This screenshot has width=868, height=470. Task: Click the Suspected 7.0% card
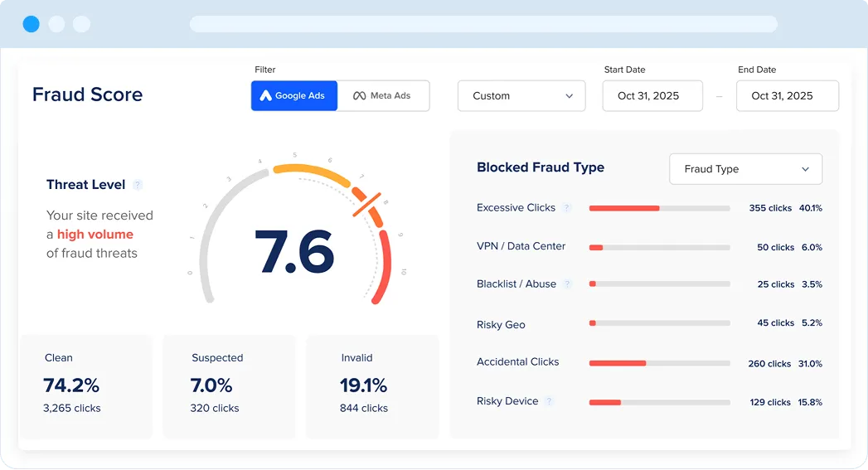pos(229,386)
